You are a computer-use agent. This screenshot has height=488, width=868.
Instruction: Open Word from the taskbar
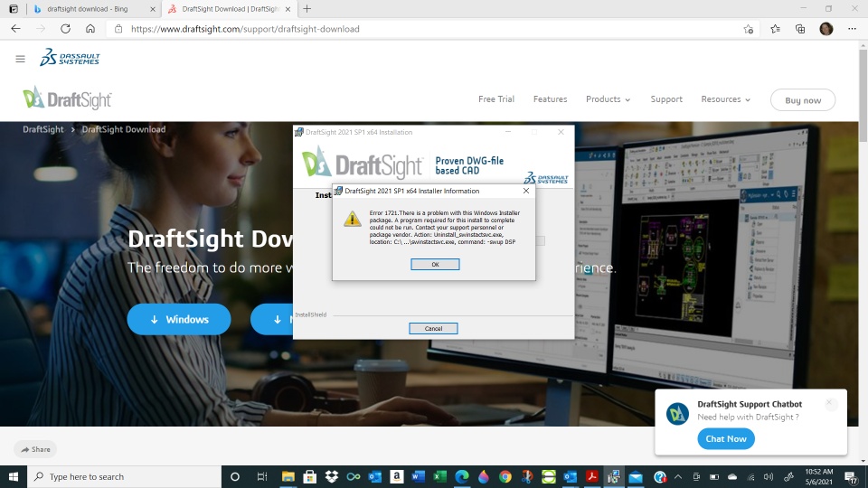[418, 476]
